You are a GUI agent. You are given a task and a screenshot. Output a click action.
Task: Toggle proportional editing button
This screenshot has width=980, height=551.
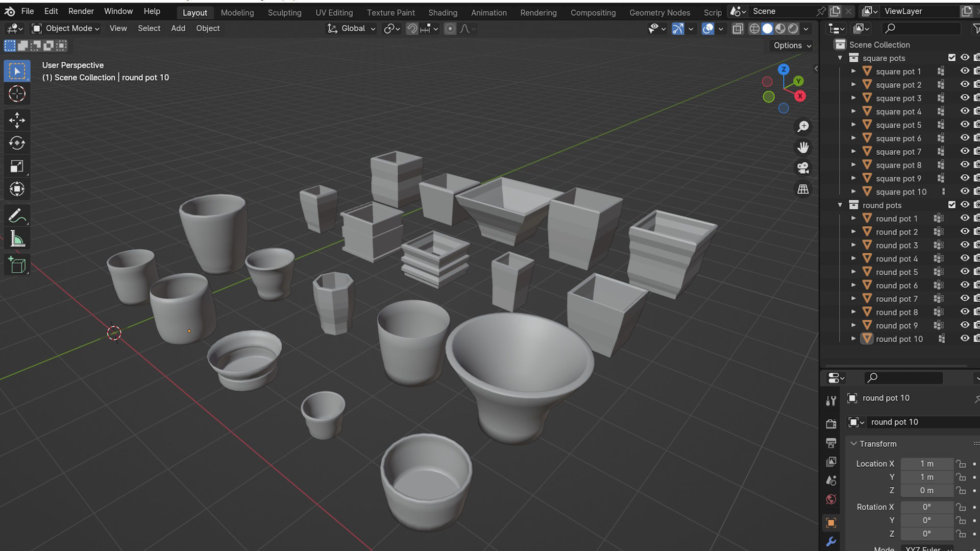click(450, 29)
